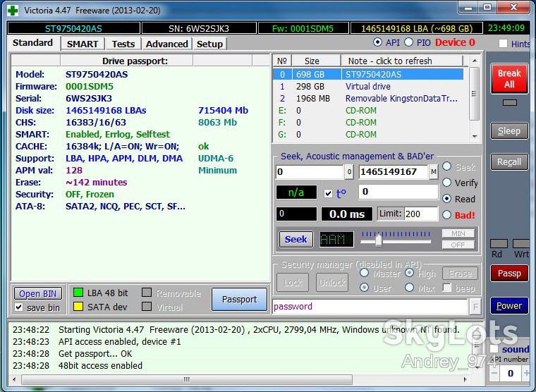The height and width of the screenshot is (392, 536).
Task: Click the log horizontal scrollbar thumb
Action: point(187,379)
